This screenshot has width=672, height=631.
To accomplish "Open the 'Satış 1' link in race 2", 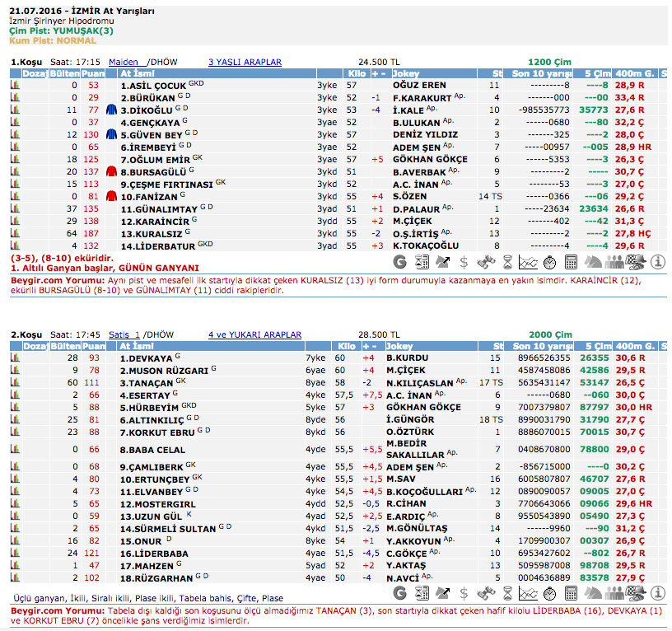I will click(124, 334).
